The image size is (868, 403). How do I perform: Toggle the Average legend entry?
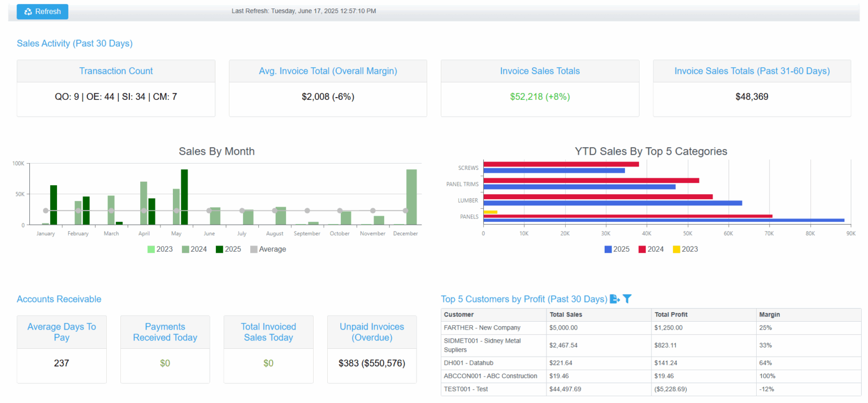269,248
